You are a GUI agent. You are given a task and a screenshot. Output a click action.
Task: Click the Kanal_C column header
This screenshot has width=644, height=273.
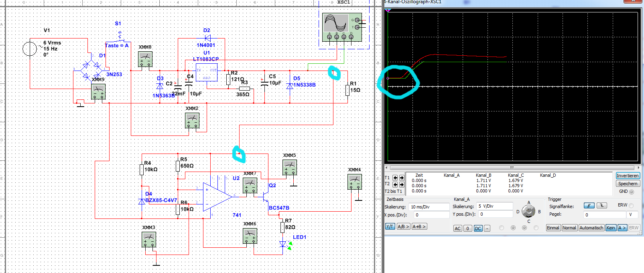[x=516, y=175]
